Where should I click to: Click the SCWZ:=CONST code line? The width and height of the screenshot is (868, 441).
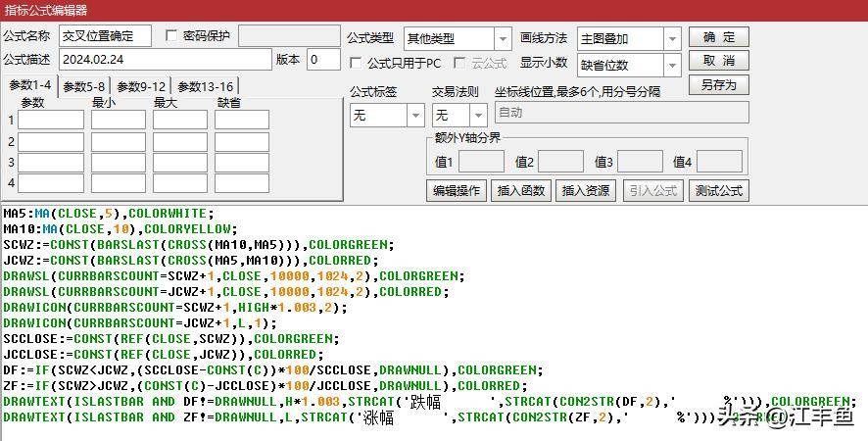coord(199,244)
